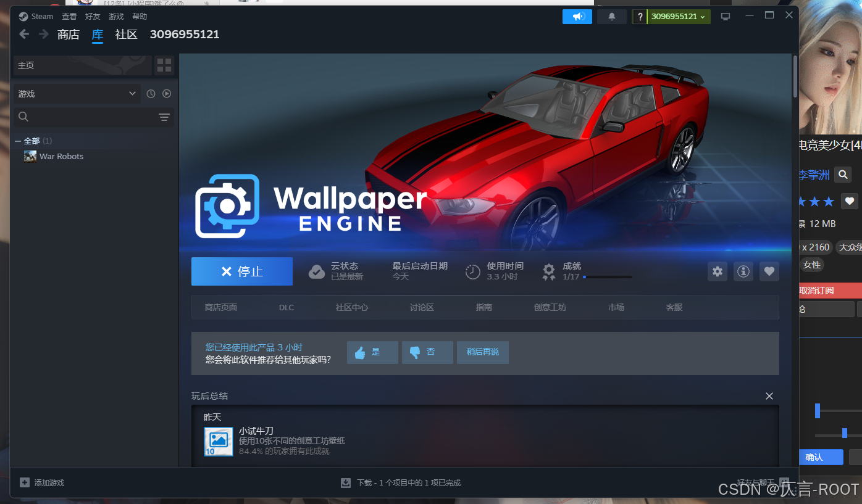Open the 3096955121 profile nav tab

[x=185, y=35]
